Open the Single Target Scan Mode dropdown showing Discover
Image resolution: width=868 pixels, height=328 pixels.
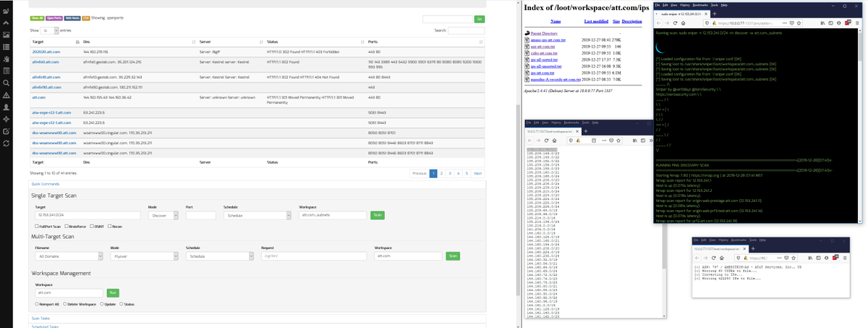[163, 215]
